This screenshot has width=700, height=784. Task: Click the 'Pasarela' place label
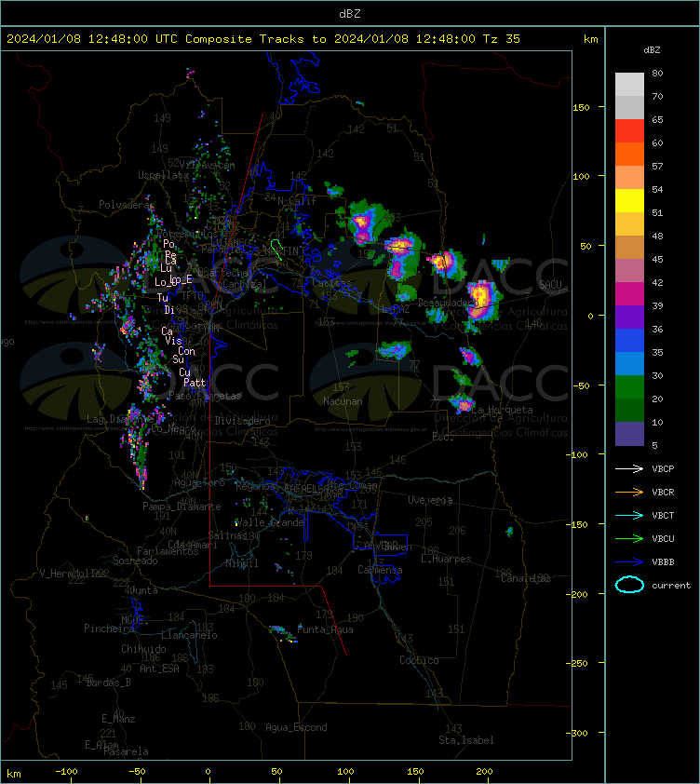pos(126,751)
